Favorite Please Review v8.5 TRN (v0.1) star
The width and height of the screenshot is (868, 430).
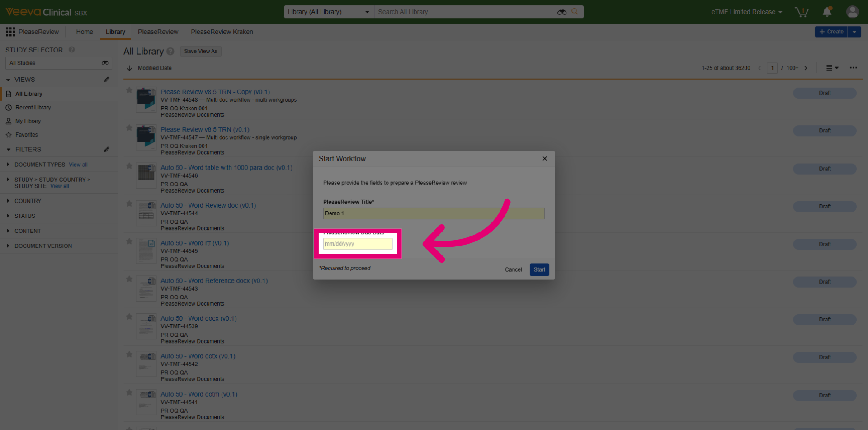(x=129, y=128)
